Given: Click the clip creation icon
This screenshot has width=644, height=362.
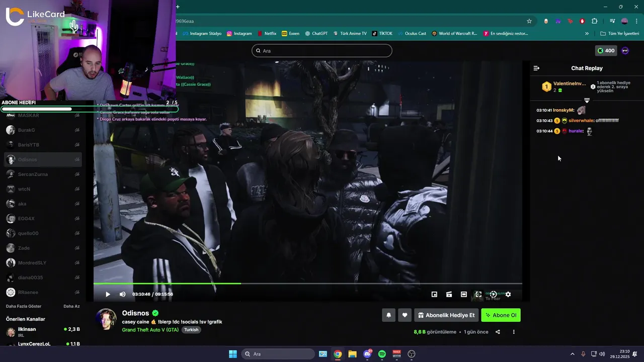Looking at the screenshot, I should coord(449,294).
